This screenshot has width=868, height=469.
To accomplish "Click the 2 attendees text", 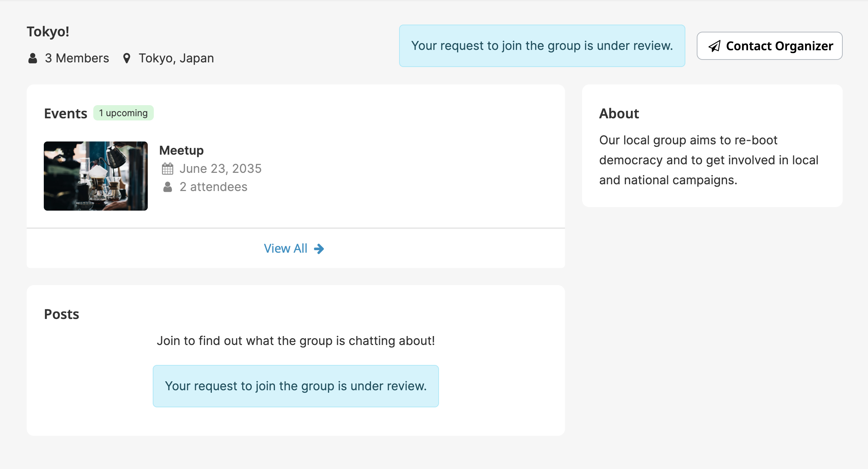I will 213,187.
